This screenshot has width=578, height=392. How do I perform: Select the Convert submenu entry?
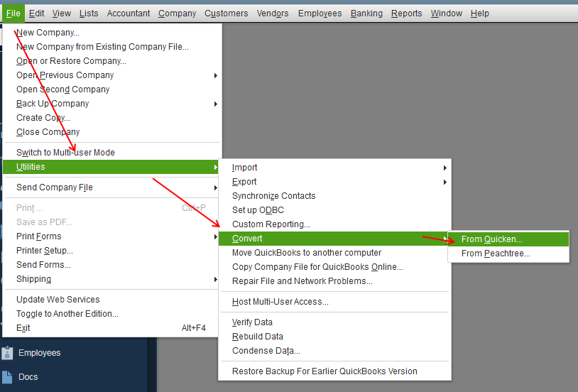pos(334,239)
